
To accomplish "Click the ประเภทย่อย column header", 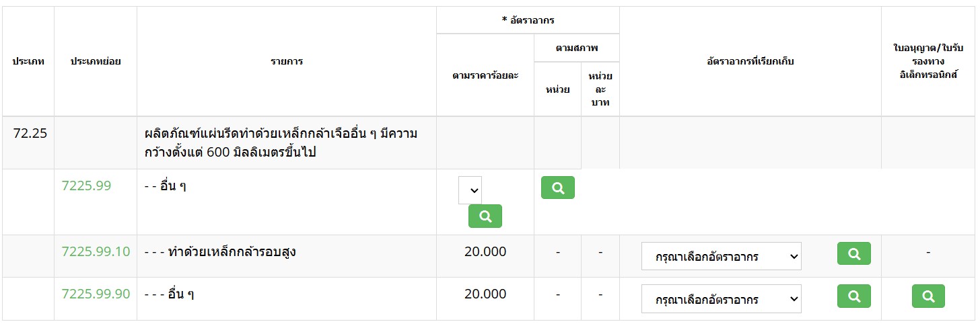I will pos(96,61).
